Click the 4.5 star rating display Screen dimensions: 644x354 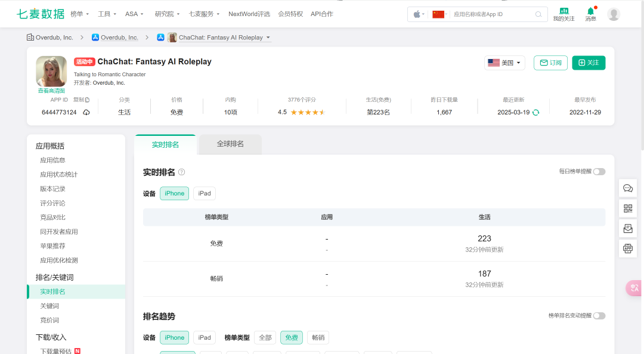point(301,112)
